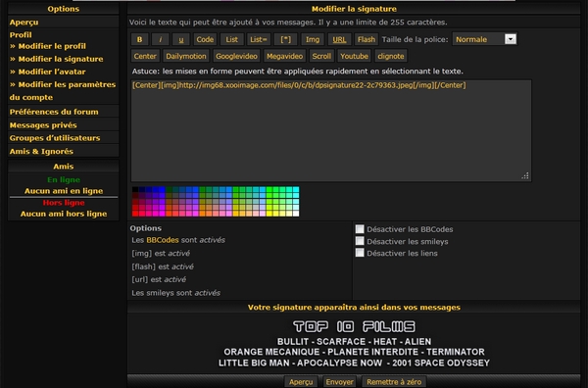The image size is (588, 388).
Task: Check Désactiver les liens
Action: pyautogui.click(x=360, y=253)
